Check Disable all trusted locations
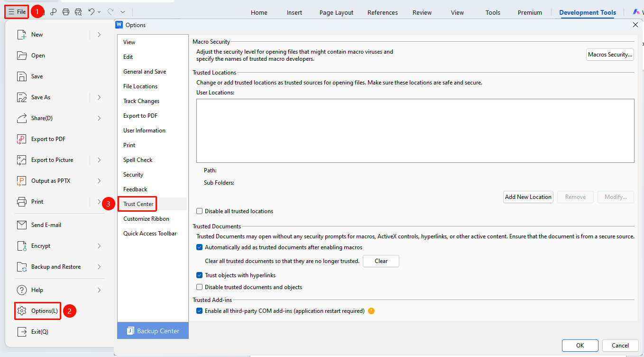 click(x=200, y=211)
